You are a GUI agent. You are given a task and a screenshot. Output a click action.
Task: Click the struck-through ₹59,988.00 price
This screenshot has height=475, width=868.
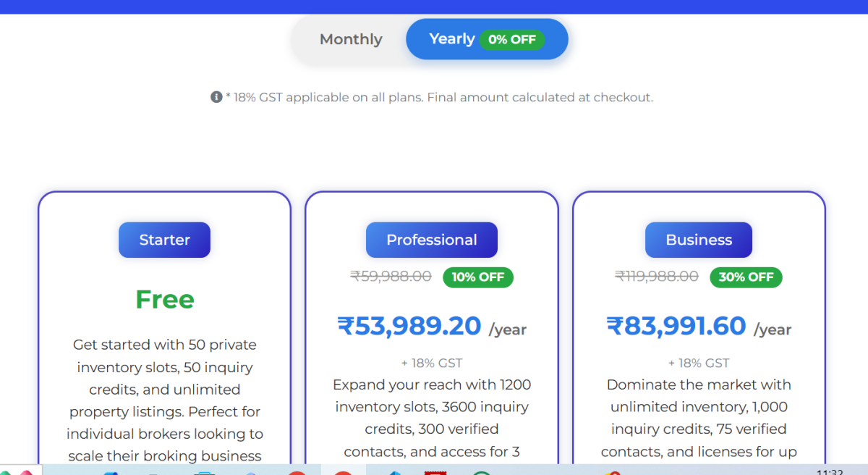[x=391, y=276]
